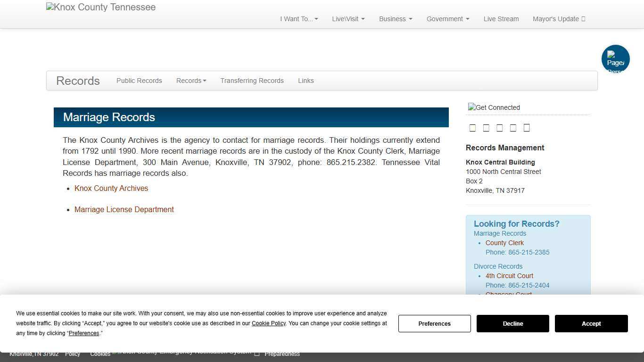Expand the I Want To... dropdown
The image size is (644, 362).
[x=298, y=19]
